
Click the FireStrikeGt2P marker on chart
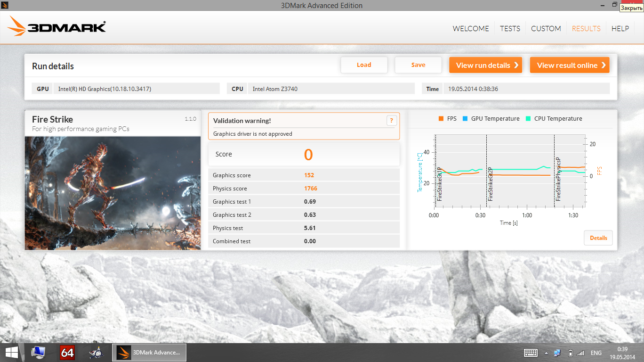coord(490,184)
